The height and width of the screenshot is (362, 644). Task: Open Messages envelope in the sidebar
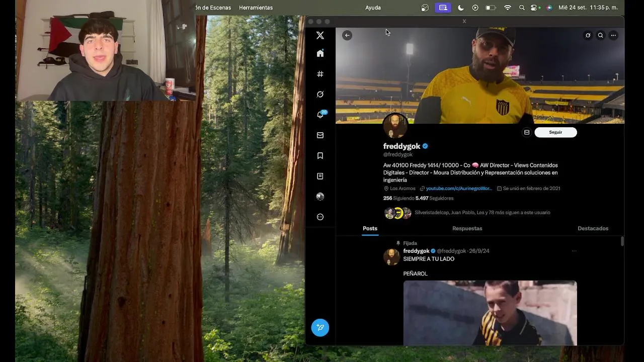[x=320, y=135]
